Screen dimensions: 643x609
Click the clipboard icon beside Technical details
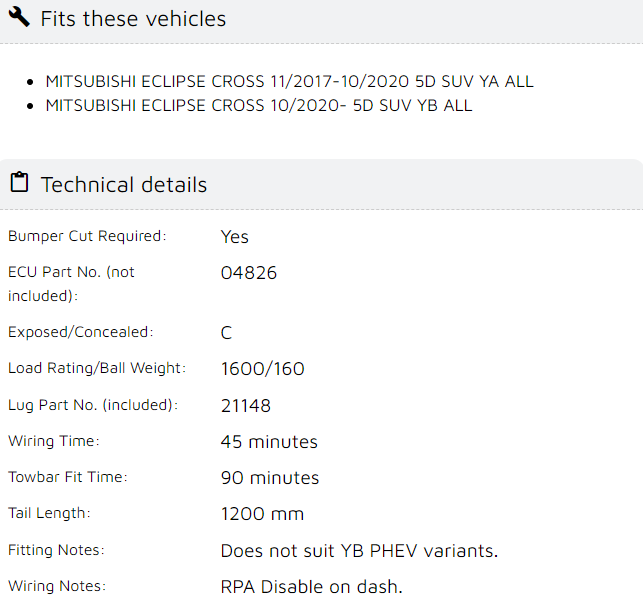click(x=19, y=182)
